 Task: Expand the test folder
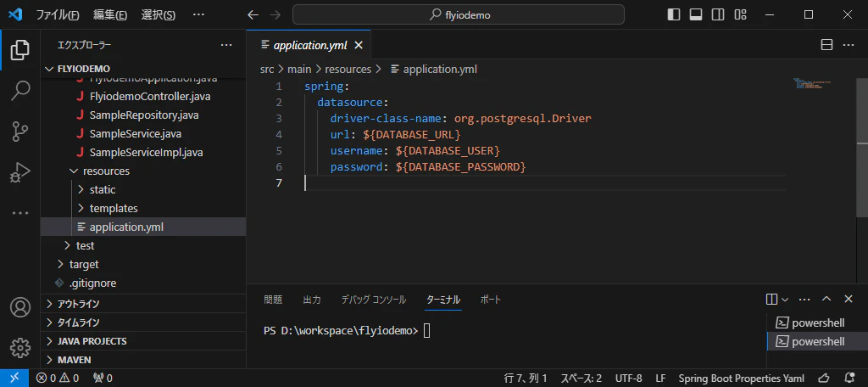point(144,245)
